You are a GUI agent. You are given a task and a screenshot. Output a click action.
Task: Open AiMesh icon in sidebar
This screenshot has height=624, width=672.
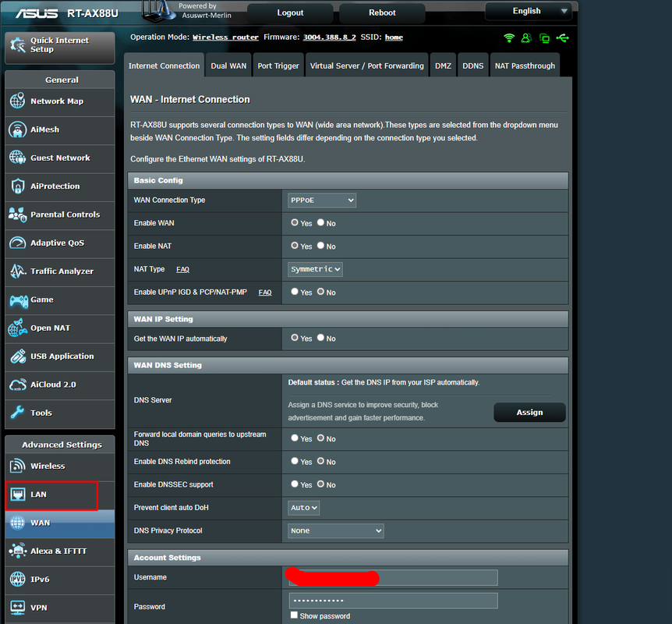click(18, 129)
